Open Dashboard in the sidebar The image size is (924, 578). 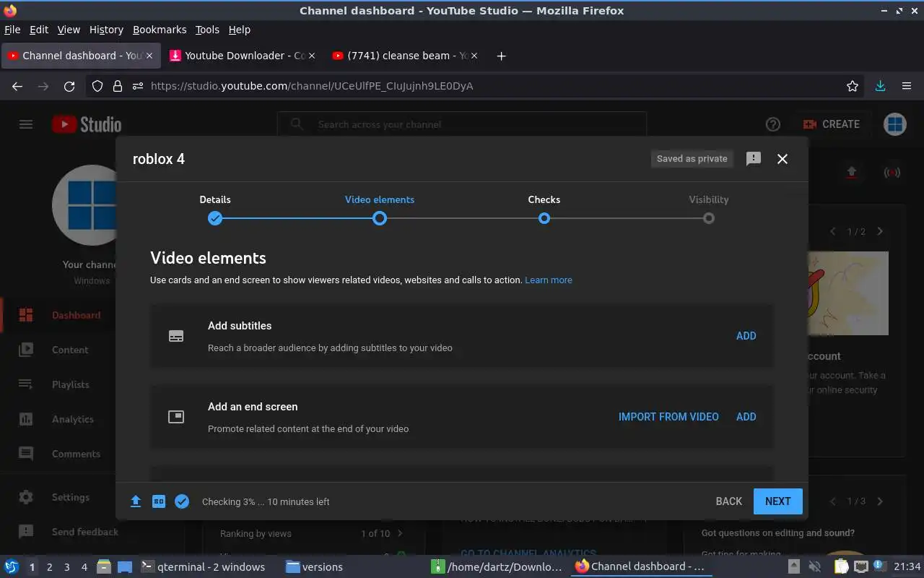[x=58, y=315]
